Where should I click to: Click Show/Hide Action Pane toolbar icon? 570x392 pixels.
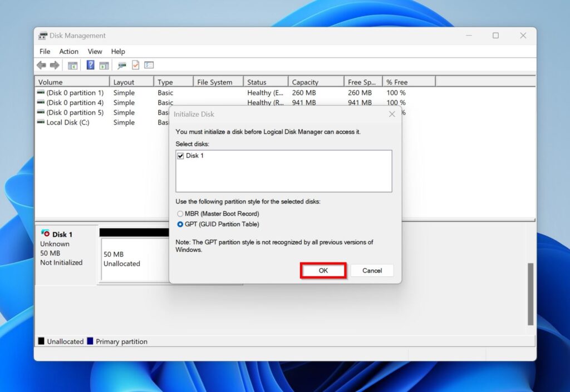(x=104, y=66)
